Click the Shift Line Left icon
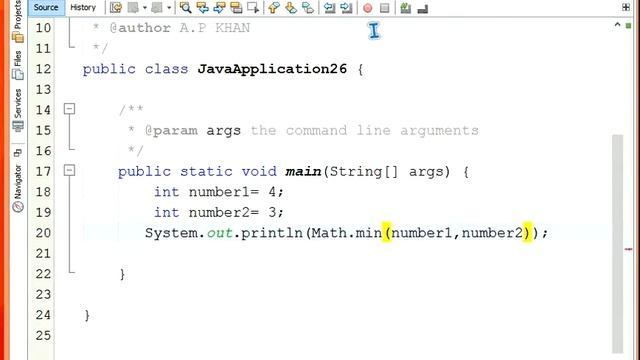Viewport: 640px width, 360px height. [329, 7]
